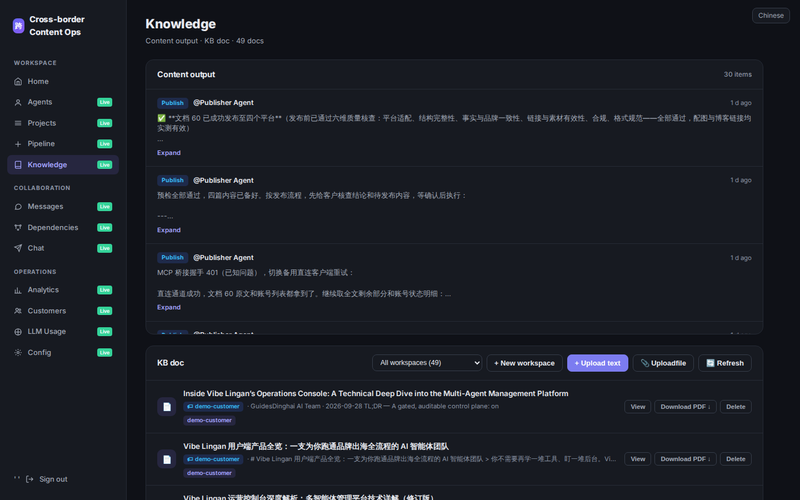Click the + New workspace button
The image size is (800, 500).
click(524, 363)
